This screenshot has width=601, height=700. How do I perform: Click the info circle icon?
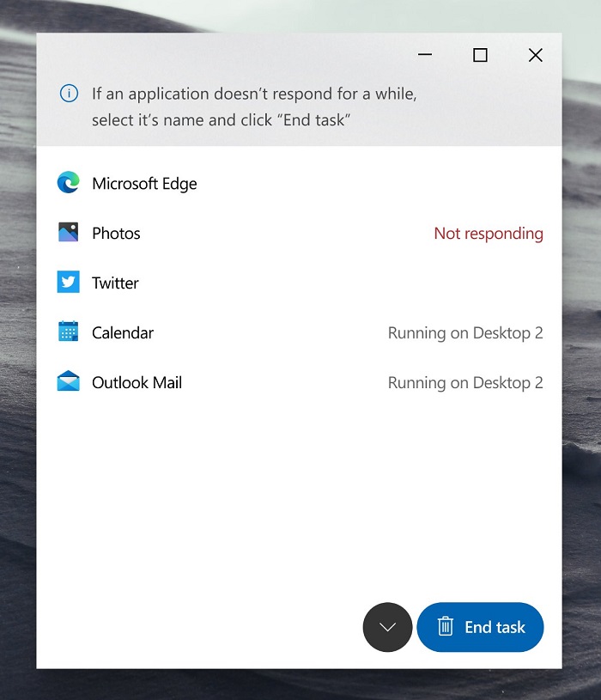[x=69, y=94]
